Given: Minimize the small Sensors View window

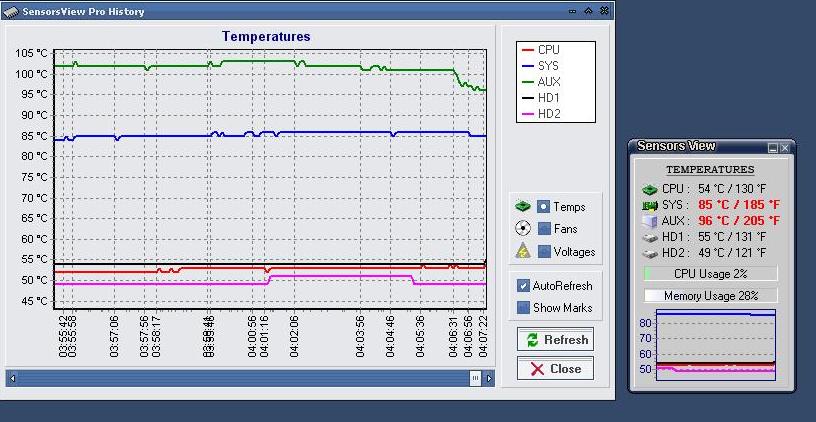Looking at the screenshot, I should pyautogui.click(x=773, y=148).
